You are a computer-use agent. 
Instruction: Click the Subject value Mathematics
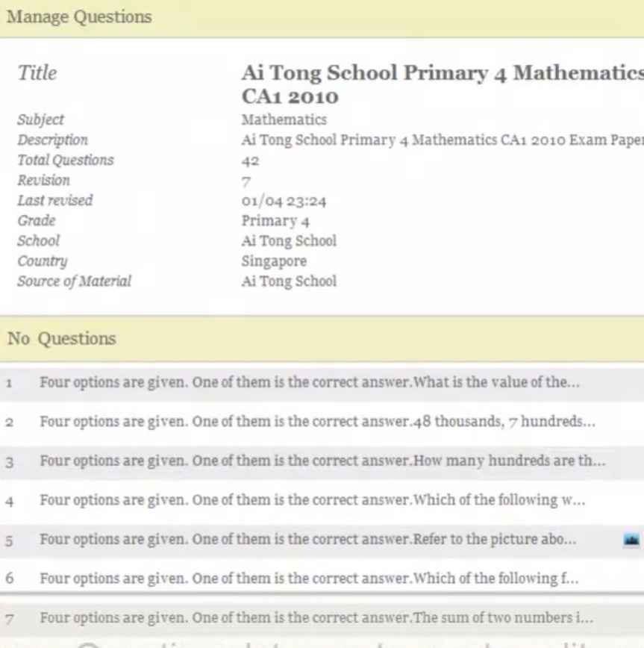[x=284, y=119]
